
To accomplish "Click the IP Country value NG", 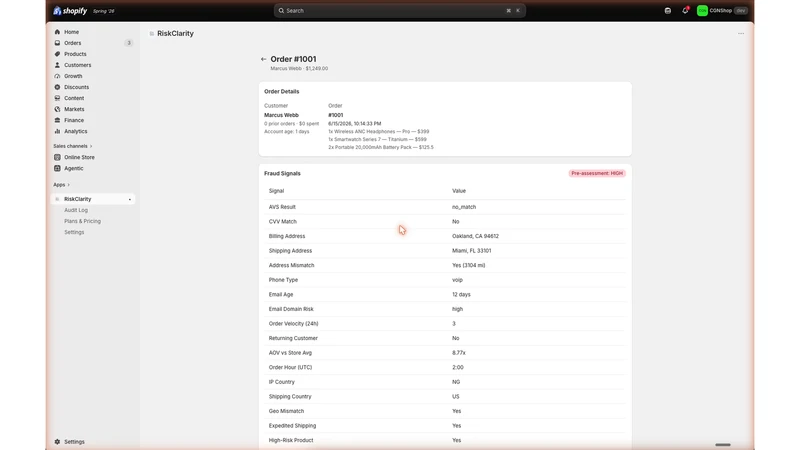I will [x=456, y=382].
